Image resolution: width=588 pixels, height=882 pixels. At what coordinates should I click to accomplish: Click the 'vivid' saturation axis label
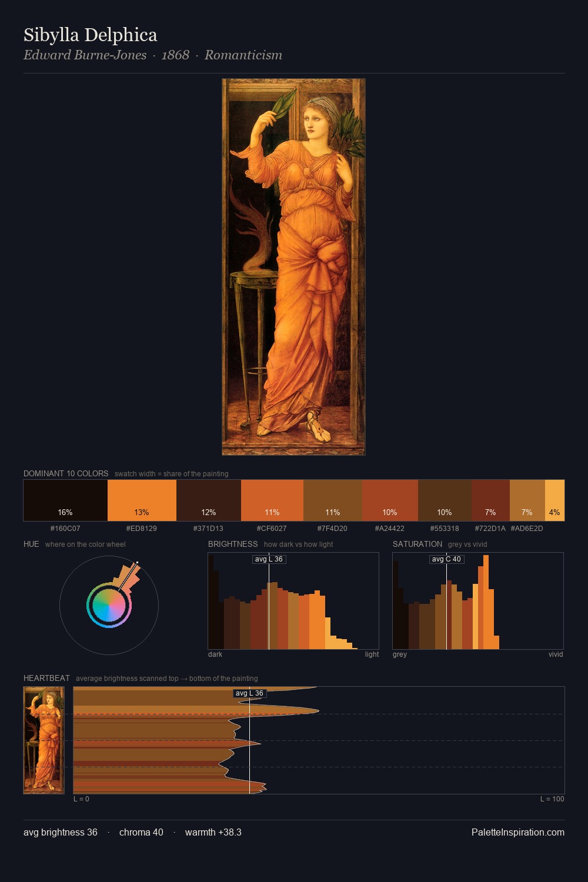click(556, 654)
